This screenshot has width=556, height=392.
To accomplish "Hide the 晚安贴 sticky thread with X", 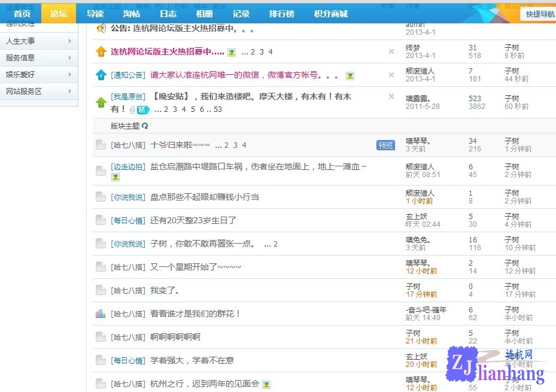I will [391, 96].
